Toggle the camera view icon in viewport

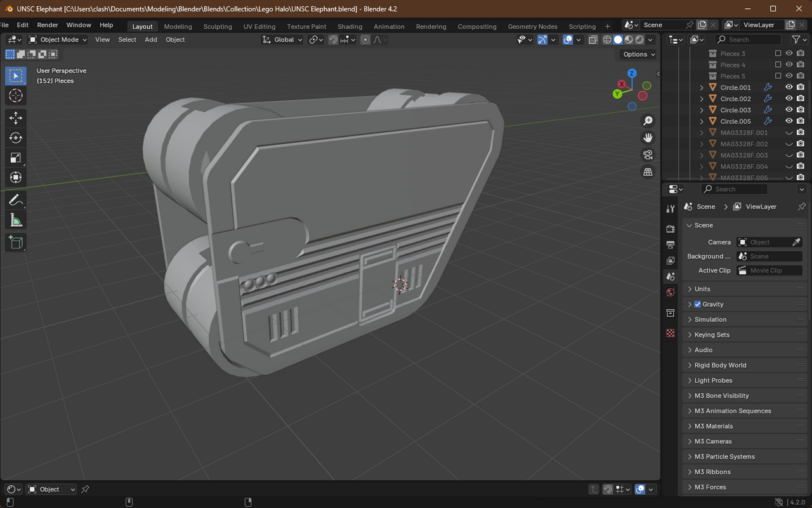point(648,155)
